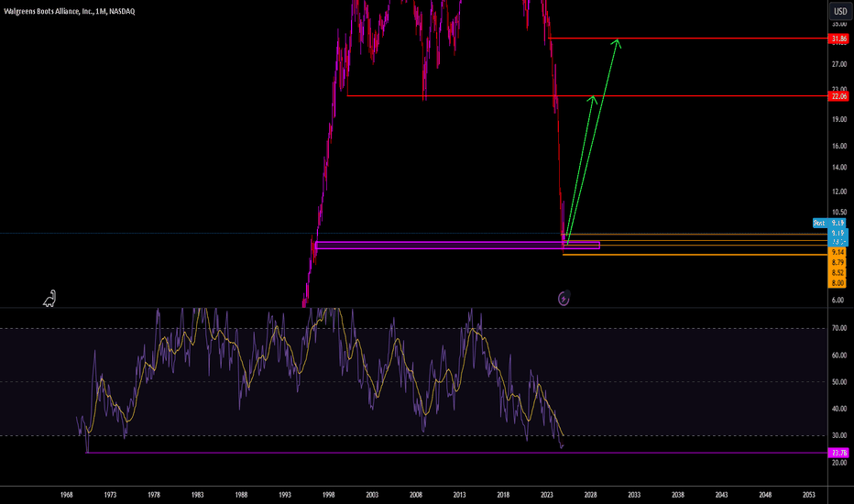Open the USD currency selector
This screenshot has height=504, width=854.
click(x=840, y=11)
